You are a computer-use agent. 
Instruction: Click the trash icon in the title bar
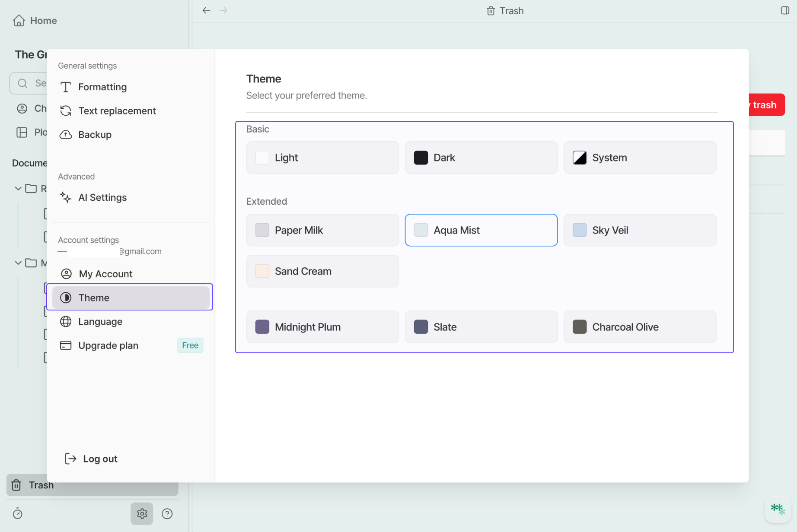pyautogui.click(x=491, y=11)
